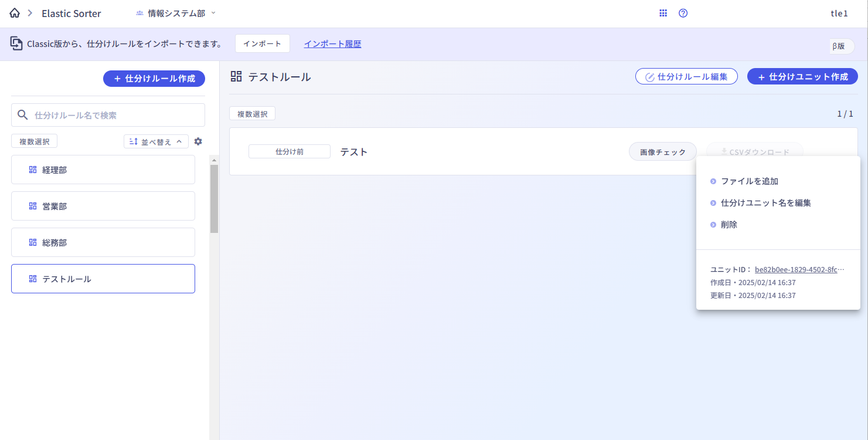Viewport: 868px width, 440px height.
Task: Click the 仕分けユニット作成 button
Action: [x=802, y=77]
